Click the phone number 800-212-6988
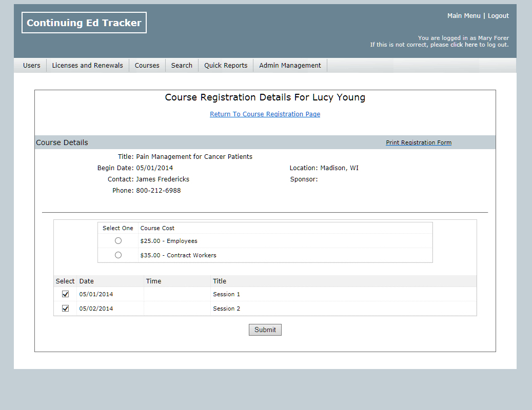 [x=158, y=191]
